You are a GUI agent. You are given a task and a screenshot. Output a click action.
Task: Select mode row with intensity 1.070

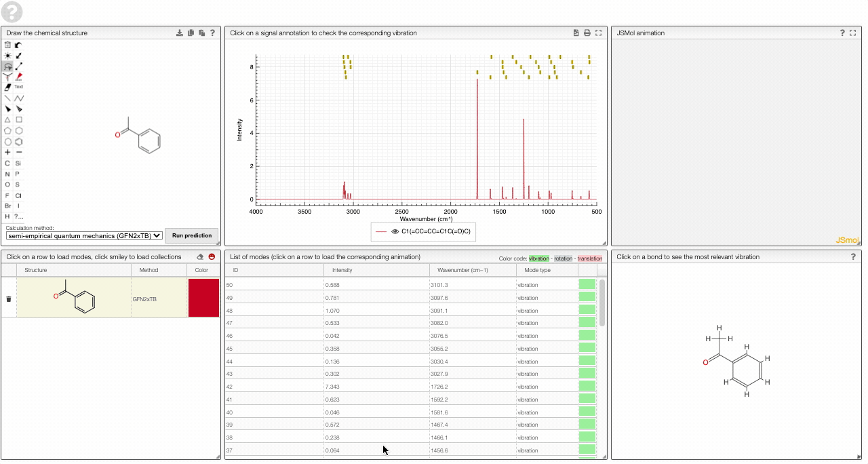[410, 310]
